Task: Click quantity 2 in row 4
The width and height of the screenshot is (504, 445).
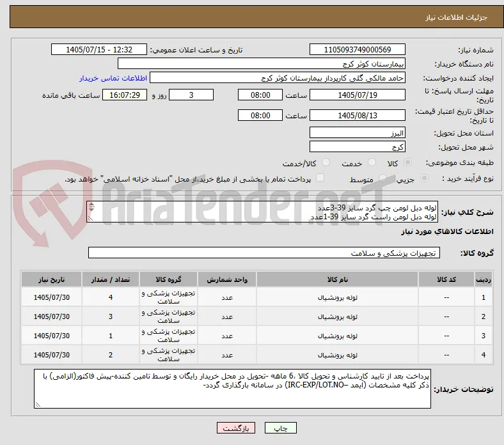Action: (110, 355)
